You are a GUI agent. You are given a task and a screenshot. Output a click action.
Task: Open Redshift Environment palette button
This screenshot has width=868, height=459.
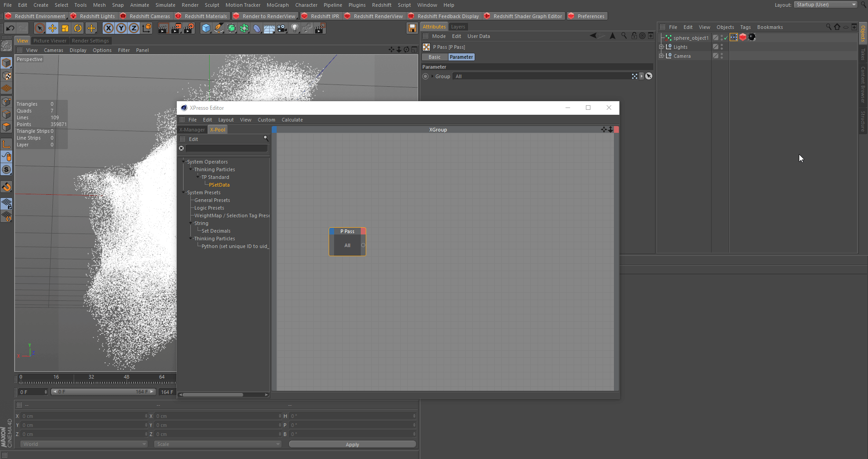tap(36, 16)
